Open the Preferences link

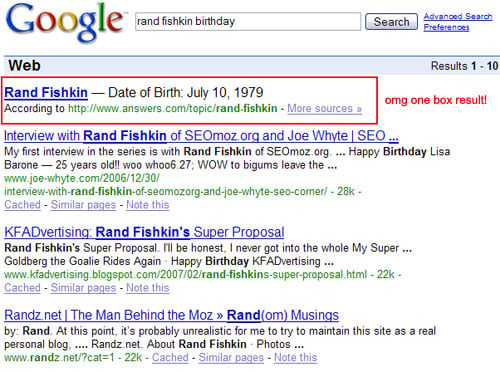tap(446, 27)
